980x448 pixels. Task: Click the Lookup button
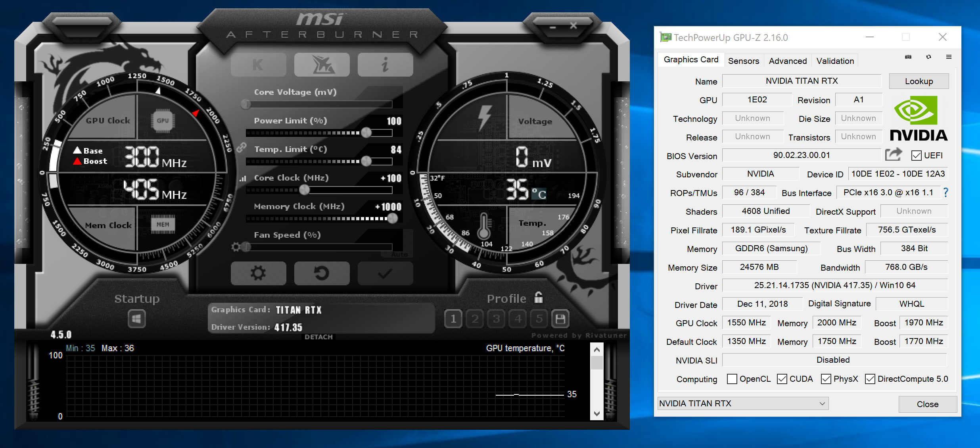click(x=919, y=81)
